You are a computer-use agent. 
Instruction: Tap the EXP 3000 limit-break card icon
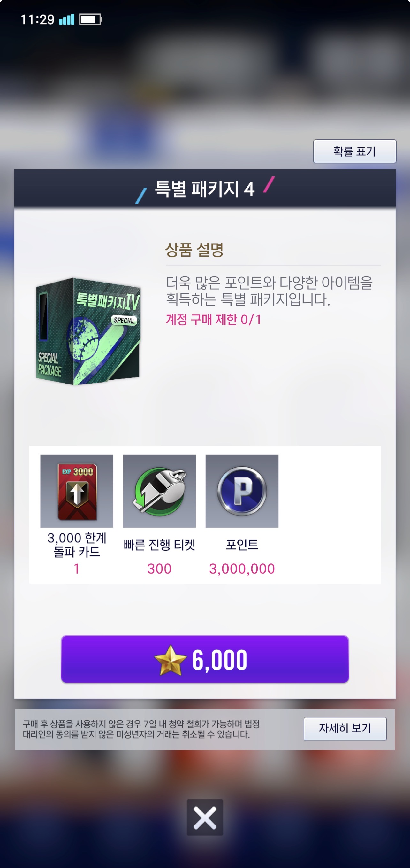point(77,491)
